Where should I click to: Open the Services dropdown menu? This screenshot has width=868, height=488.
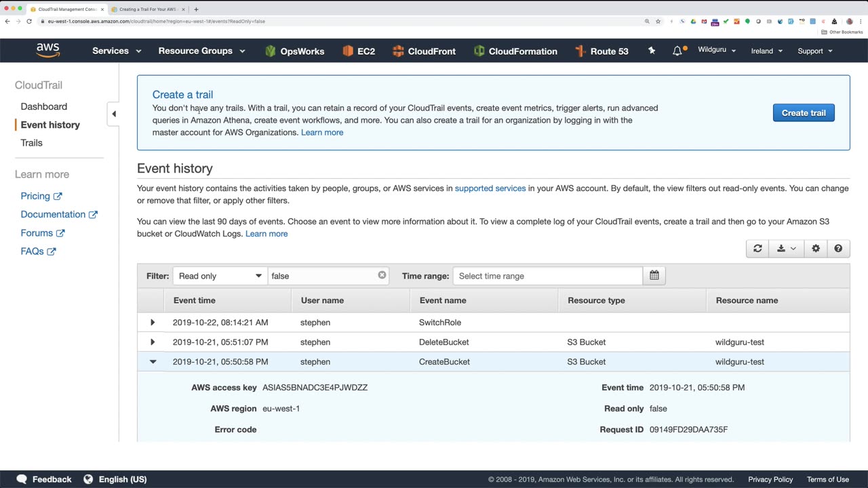[117, 51]
